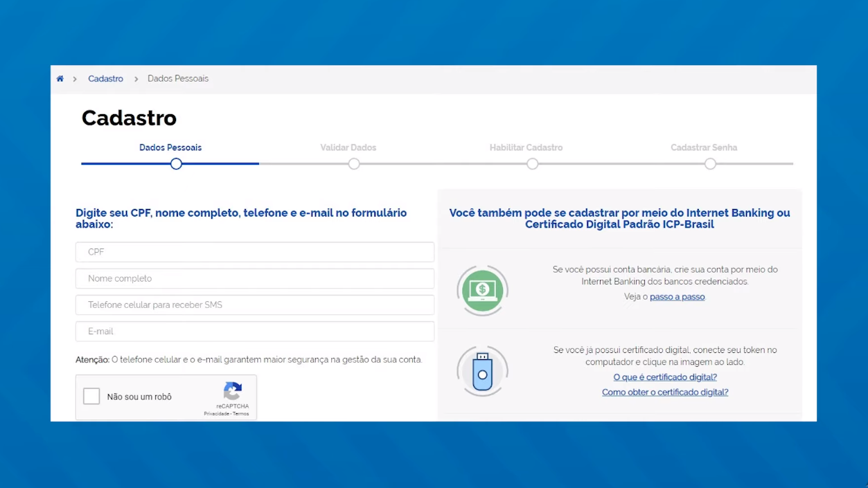This screenshot has width=868, height=488.
Task: Click the E-mail input field
Action: [x=255, y=331]
